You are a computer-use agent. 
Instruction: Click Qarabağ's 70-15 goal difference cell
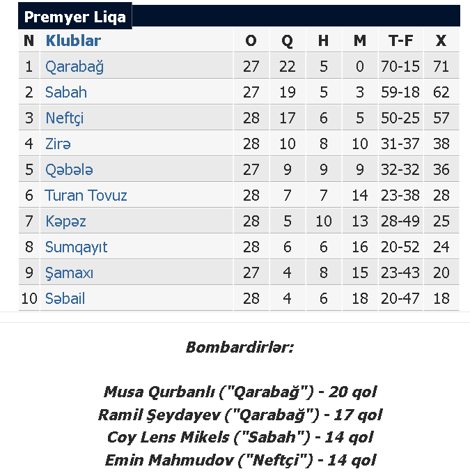pos(400,66)
